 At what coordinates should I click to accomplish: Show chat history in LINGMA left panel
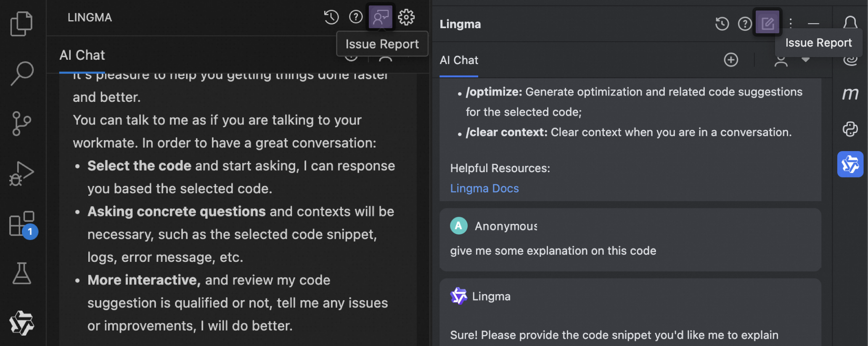pos(331,17)
